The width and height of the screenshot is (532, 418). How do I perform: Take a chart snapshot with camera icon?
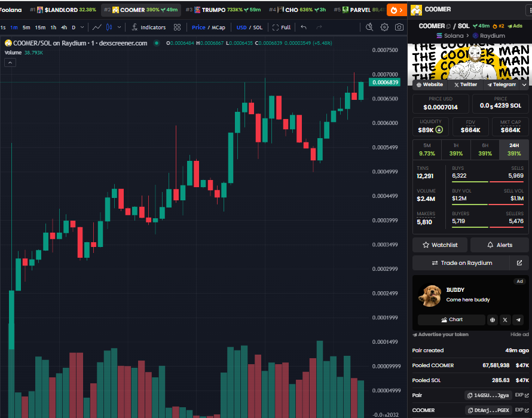pyautogui.click(x=399, y=27)
